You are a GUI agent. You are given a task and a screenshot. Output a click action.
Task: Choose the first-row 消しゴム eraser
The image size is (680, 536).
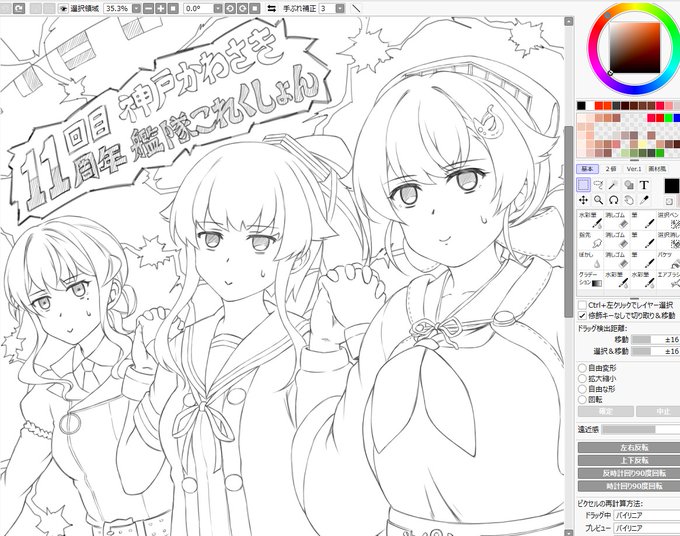coord(617,220)
